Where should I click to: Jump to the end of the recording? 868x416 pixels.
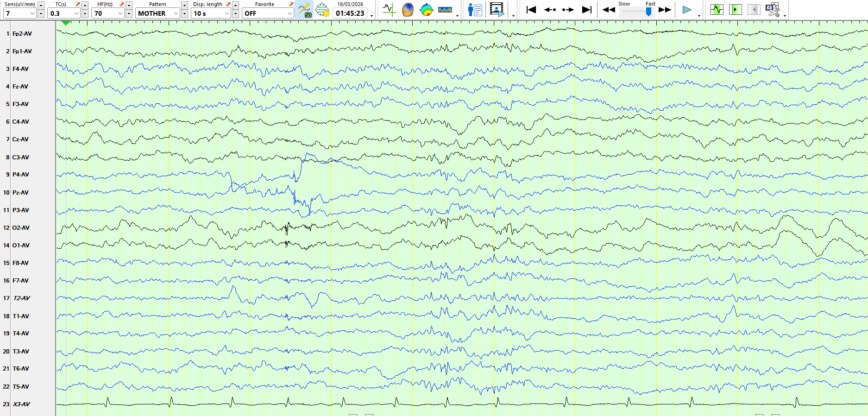[587, 10]
